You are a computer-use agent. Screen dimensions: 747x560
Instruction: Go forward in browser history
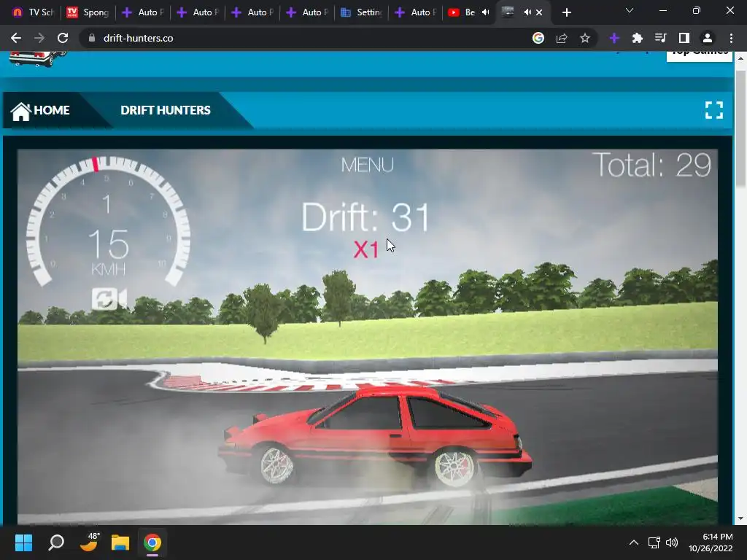coord(39,38)
